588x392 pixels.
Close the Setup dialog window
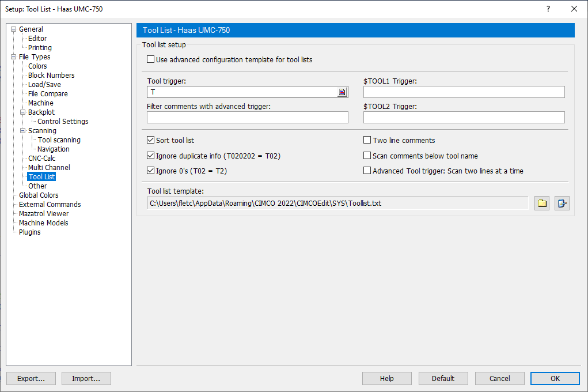coord(574,9)
